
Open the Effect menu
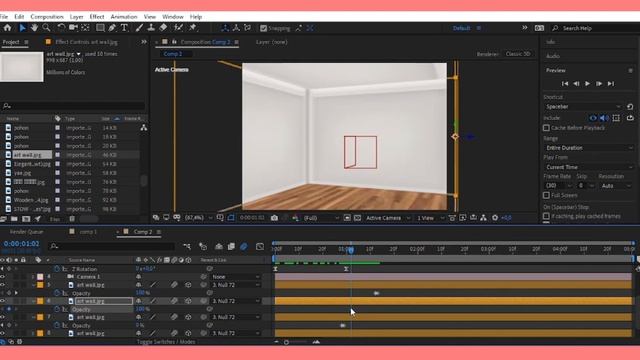point(97,17)
